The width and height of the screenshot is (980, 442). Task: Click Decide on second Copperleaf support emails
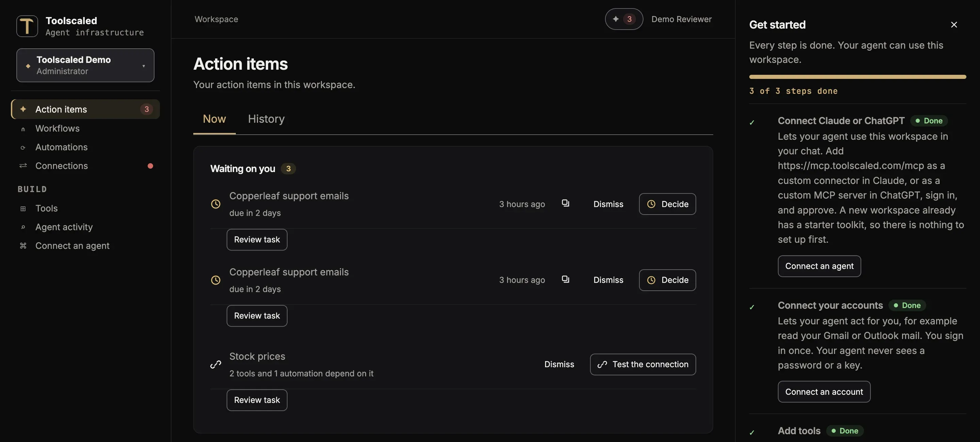coord(667,280)
